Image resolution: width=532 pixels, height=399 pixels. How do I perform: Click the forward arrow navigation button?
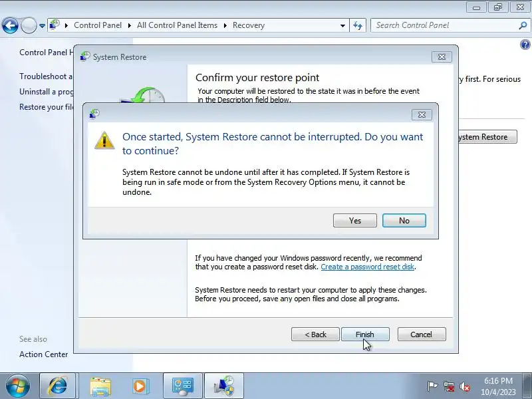(29, 25)
